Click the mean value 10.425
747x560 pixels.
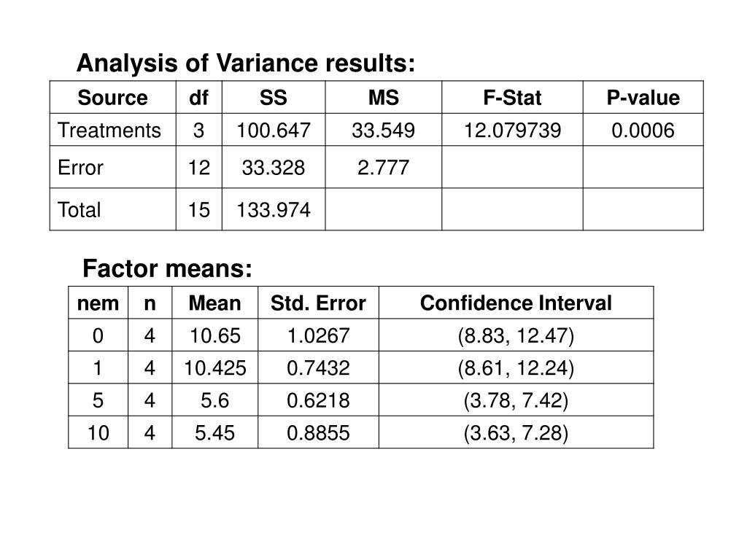point(215,367)
